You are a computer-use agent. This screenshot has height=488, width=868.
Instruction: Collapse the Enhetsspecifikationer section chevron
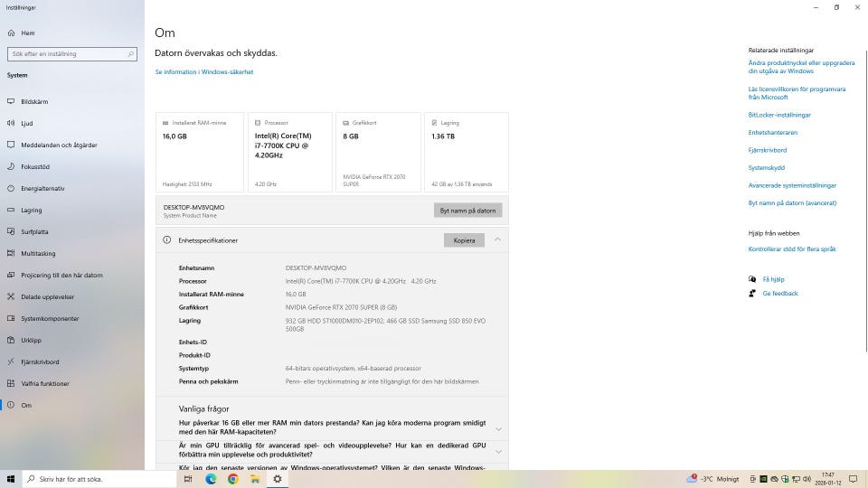(x=497, y=239)
